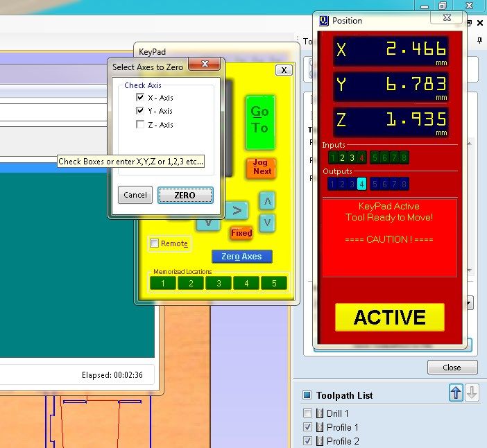Click the ZERO button in dialog
The width and height of the screenshot is (487, 448).
[185, 196]
